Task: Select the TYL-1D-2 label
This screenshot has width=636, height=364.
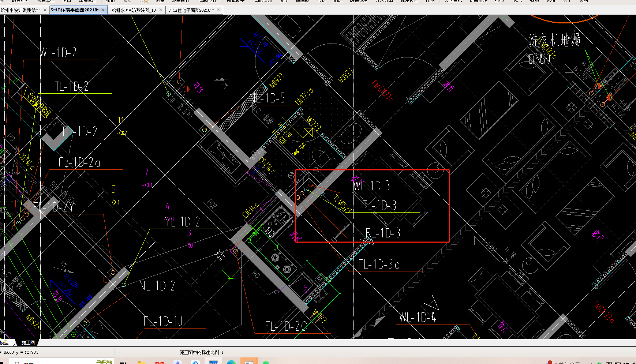Action: pyautogui.click(x=180, y=222)
